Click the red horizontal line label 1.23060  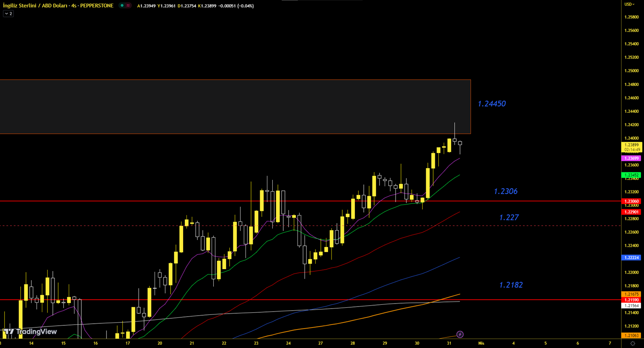tap(631, 201)
